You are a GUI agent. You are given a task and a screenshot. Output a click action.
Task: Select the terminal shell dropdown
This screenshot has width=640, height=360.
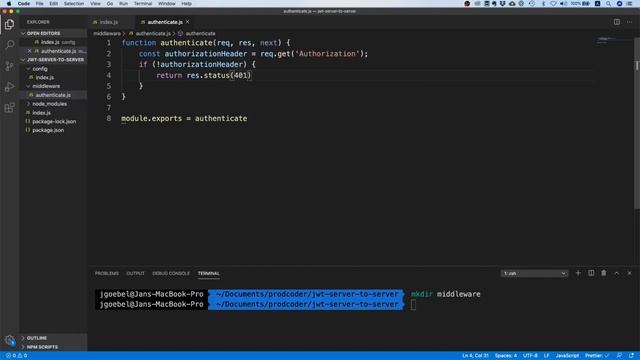click(x=534, y=273)
